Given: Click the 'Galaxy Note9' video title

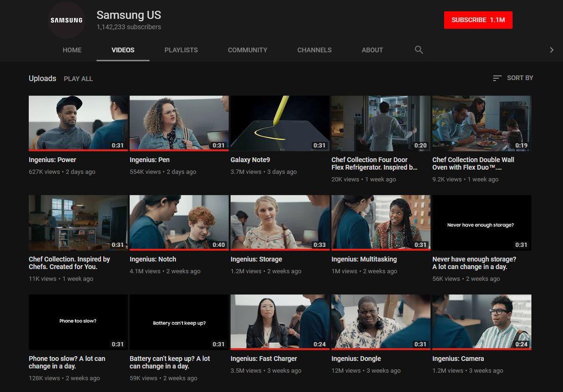Looking at the screenshot, I should (250, 160).
